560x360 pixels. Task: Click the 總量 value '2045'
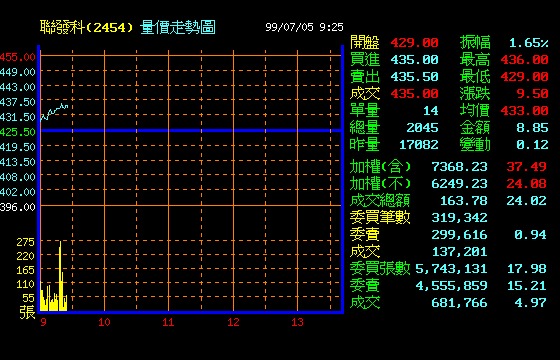point(422,128)
